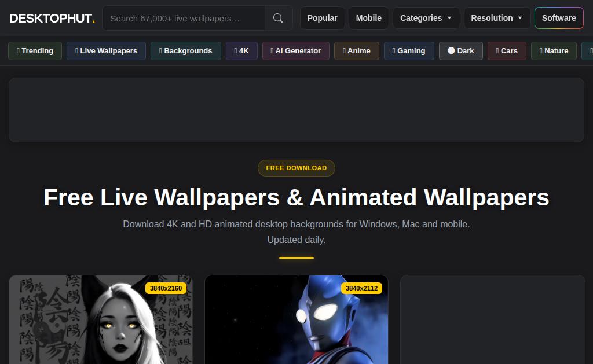Select the Nature tag chip
The width and height of the screenshot is (593, 364).
point(554,51)
